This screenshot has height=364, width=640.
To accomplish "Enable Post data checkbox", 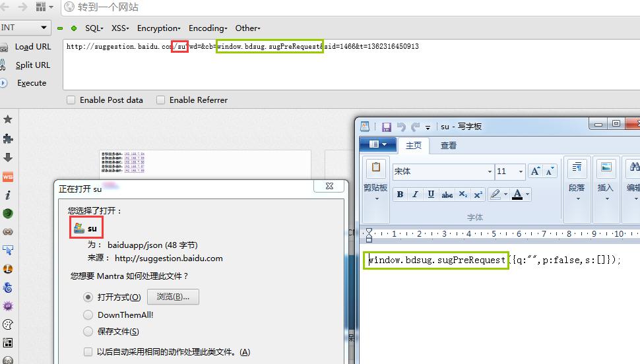I will click(71, 100).
